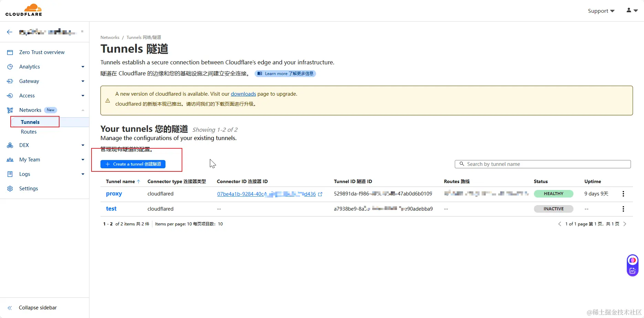The image size is (644, 318).
Task: Click the Gateway sidebar icon
Action: click(10, 81)
